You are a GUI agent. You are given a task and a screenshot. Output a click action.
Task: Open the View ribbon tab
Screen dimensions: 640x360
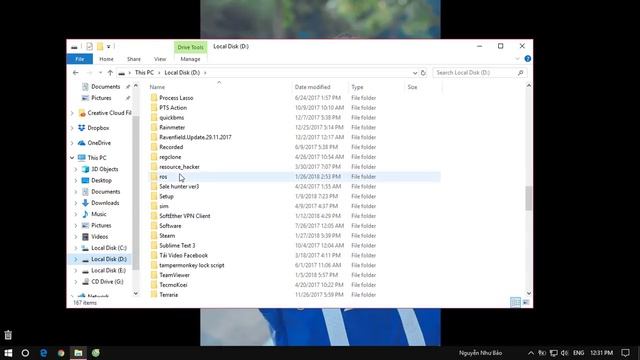coord(160,59)
